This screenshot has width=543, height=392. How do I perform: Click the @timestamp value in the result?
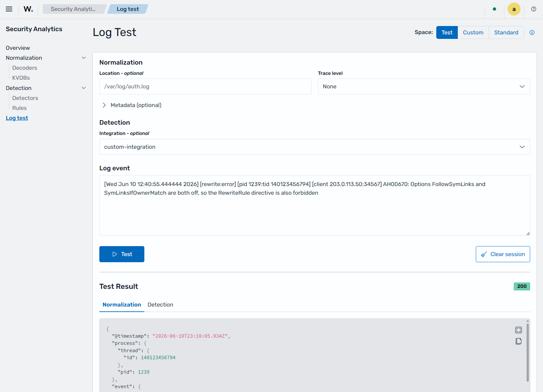(x=190, y=336)
